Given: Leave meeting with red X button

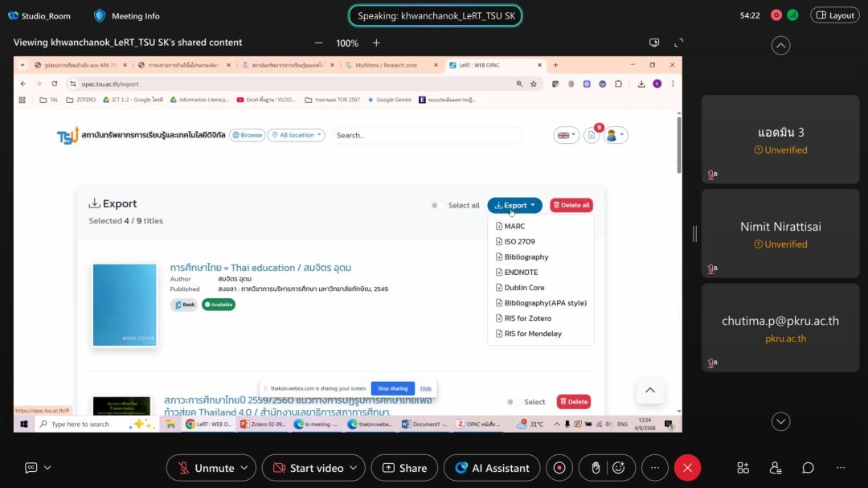Looking at the screenshot, I should (686, 468).
